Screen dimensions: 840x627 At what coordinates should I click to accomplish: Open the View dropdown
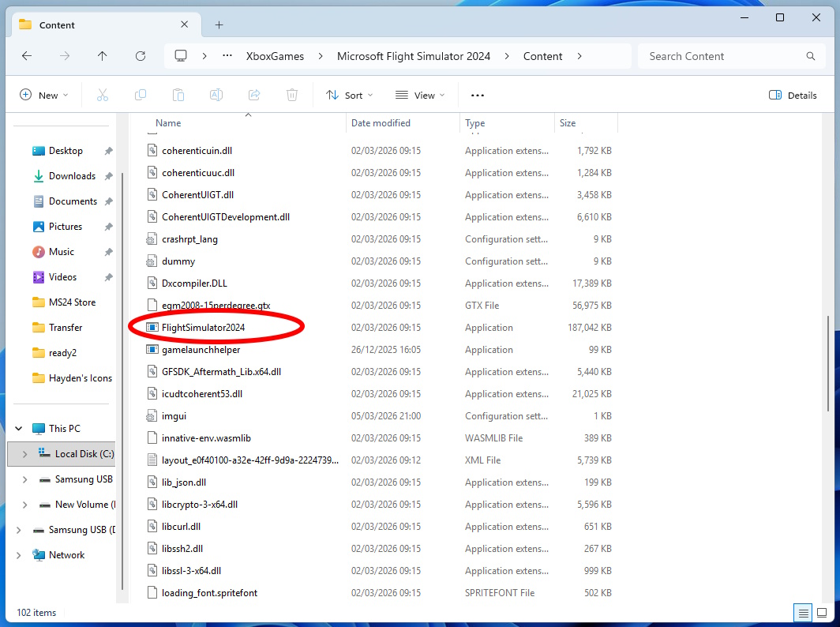420,96
